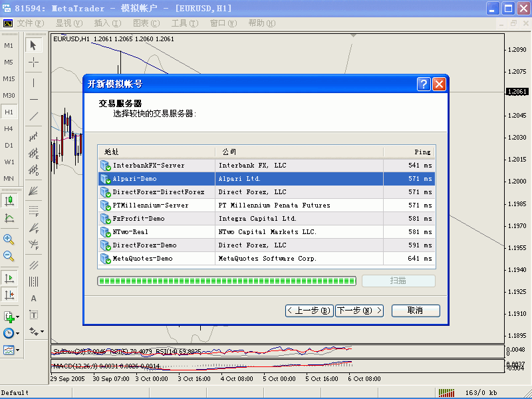The height and width of the screenshot is (399, 532).
Task: Sort by 地址 column header
Action: pos(156,152)
